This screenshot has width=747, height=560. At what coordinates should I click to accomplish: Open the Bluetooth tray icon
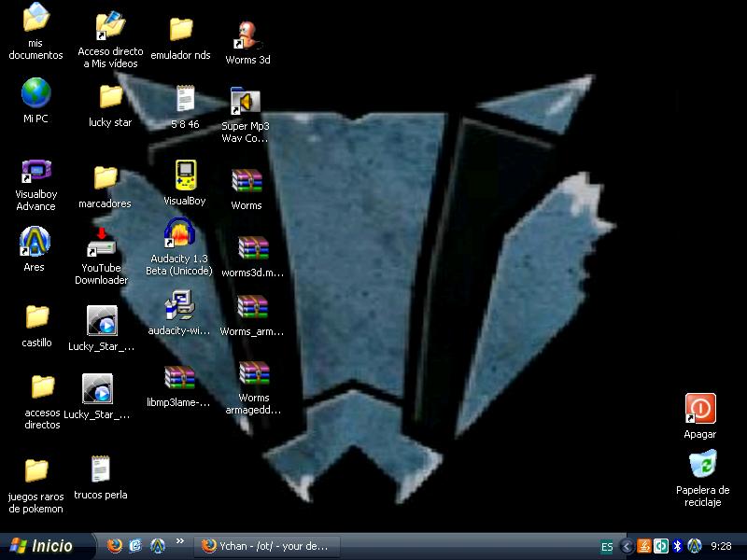tap(678, 546)
